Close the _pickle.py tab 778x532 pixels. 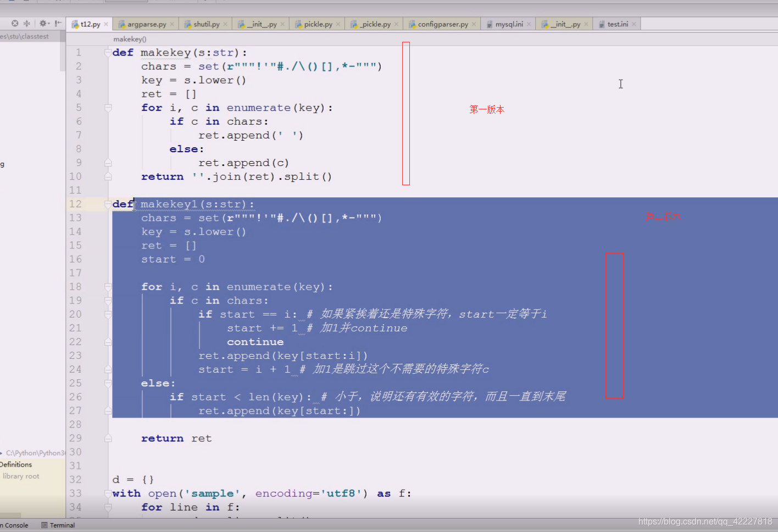396,24
